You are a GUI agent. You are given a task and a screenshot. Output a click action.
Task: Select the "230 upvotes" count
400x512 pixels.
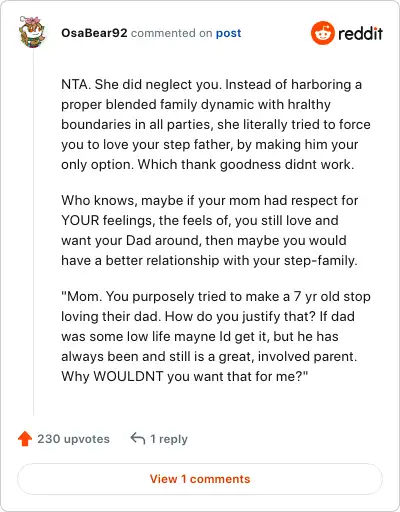click(73, 439)
